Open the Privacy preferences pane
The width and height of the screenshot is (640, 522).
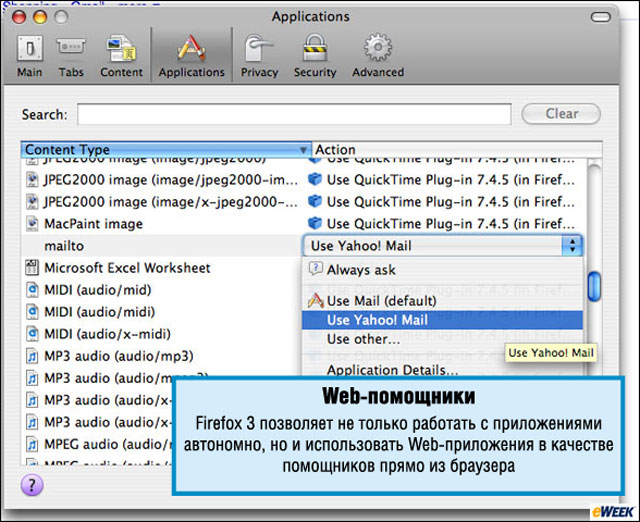tap(259, 56)
